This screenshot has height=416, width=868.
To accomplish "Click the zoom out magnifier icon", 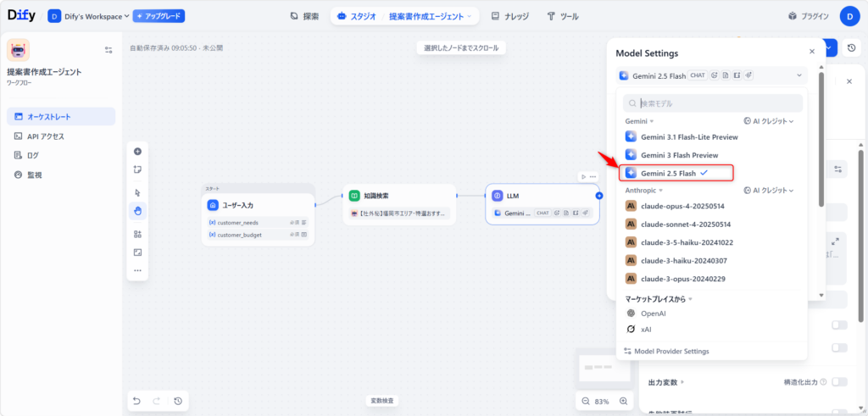I will click(586, 401).
